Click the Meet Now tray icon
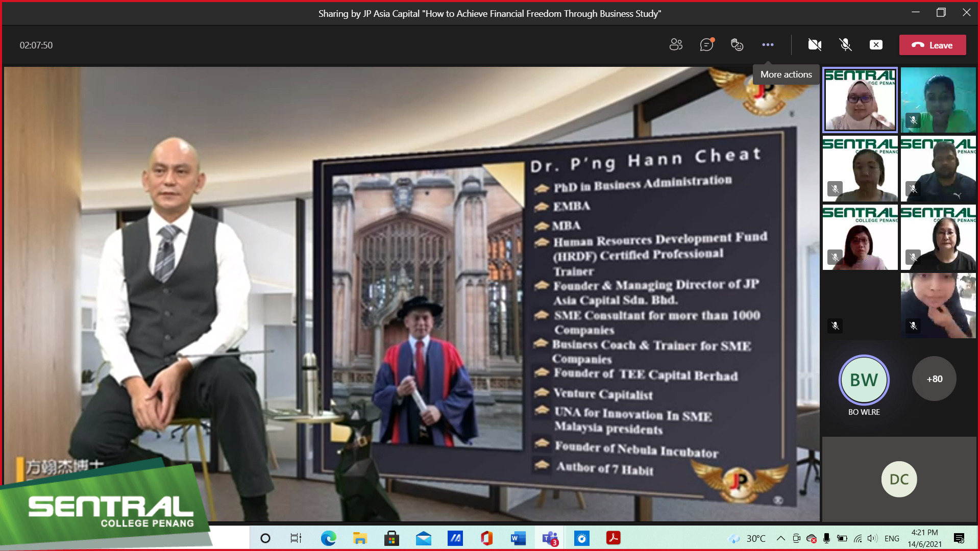The width and height of the screenshot is (980, 551). [x=796, y=538]
